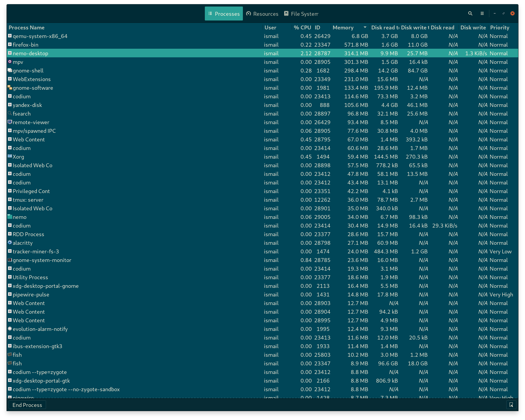Select the tracker-miner-fs-3 process row
The height and width of the screenshot is (420, 525).
119,251
